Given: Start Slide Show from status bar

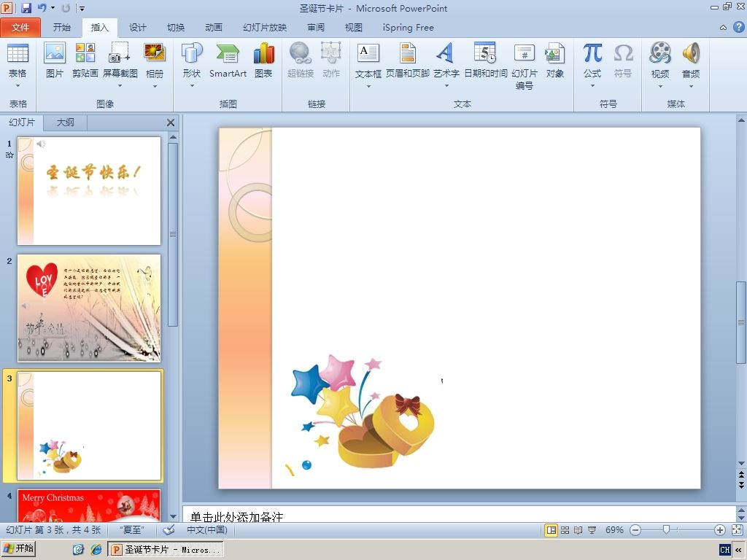Looking at the screenshot, I should [x=592, y=530].
